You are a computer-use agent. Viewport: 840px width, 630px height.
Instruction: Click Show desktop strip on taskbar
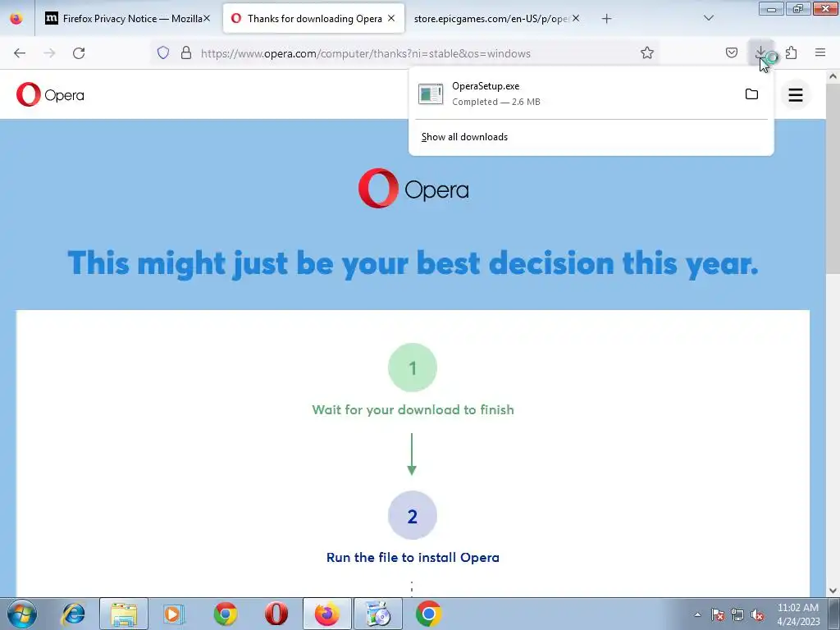coord(835,614)
